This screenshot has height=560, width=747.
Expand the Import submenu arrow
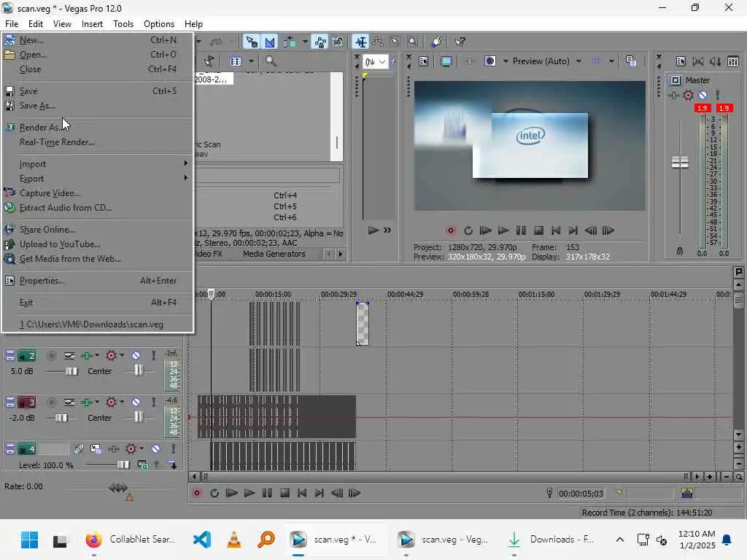pos(185,163)
